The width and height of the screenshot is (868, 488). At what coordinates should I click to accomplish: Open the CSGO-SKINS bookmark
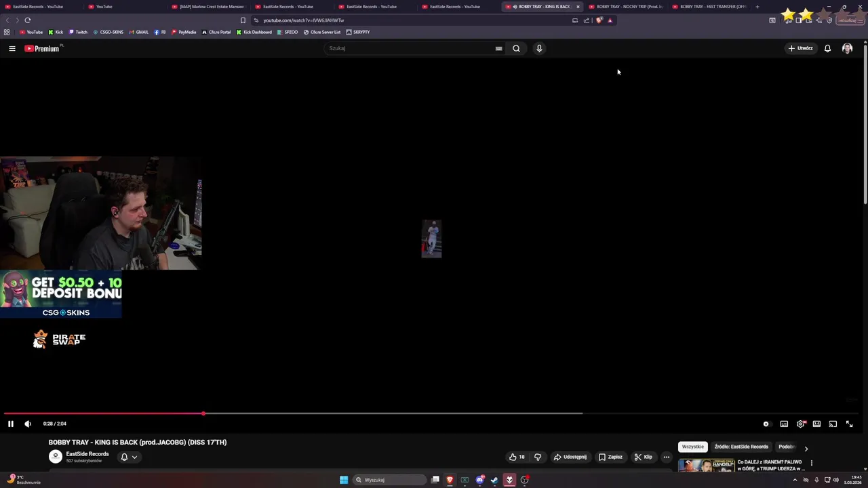pyautogui.click(x=108, y=32)
